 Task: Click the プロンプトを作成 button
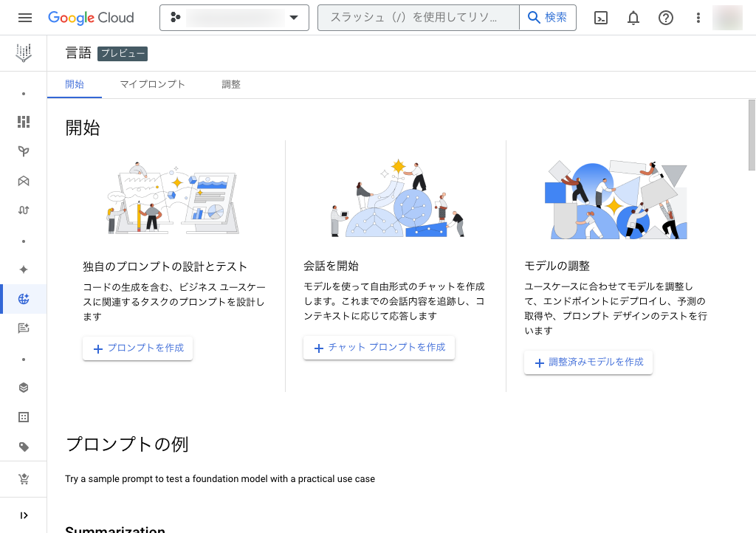tap(138, 348)
